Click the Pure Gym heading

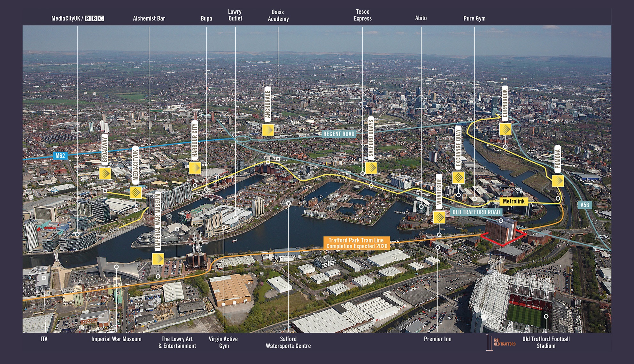475,19
